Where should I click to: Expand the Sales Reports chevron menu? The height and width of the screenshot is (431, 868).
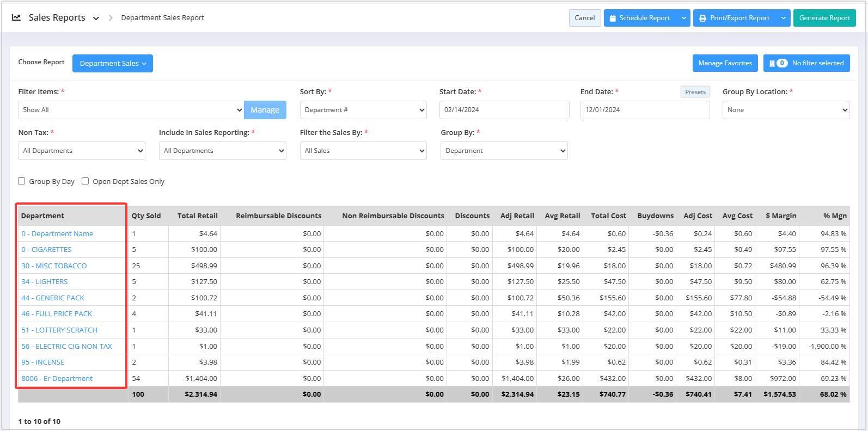point(96,18)
